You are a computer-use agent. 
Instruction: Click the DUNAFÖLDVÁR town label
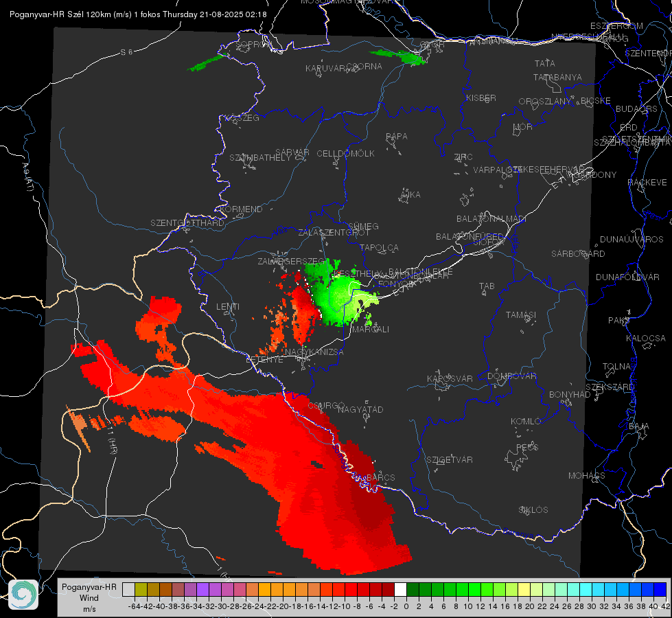(627, 277)
